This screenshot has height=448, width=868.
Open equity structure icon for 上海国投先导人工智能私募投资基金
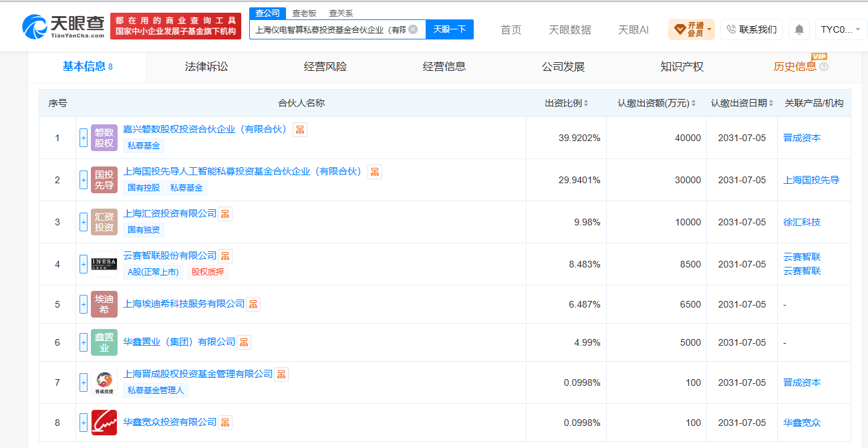tap(375, 172)
